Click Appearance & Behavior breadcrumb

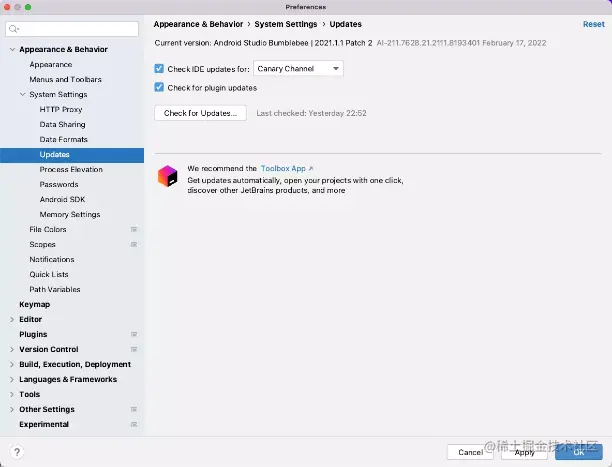coord(198,24)
